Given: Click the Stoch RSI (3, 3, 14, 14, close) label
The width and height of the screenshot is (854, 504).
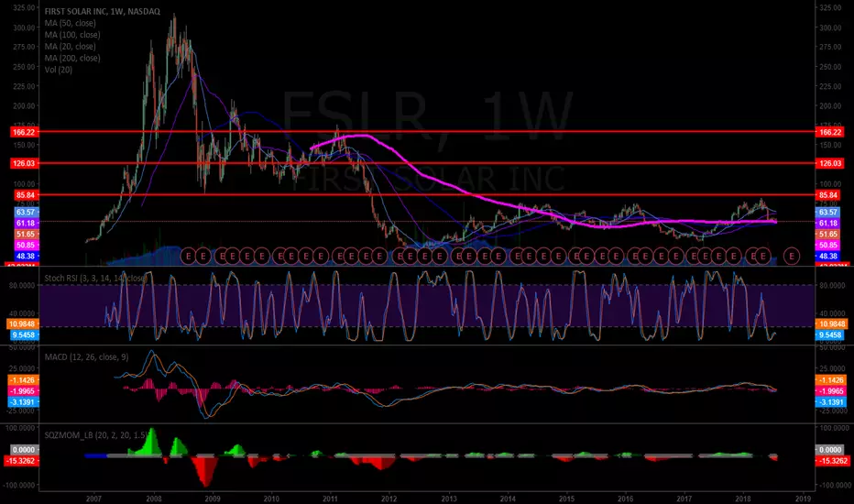Looking at the screenshot, I should 95,278.
